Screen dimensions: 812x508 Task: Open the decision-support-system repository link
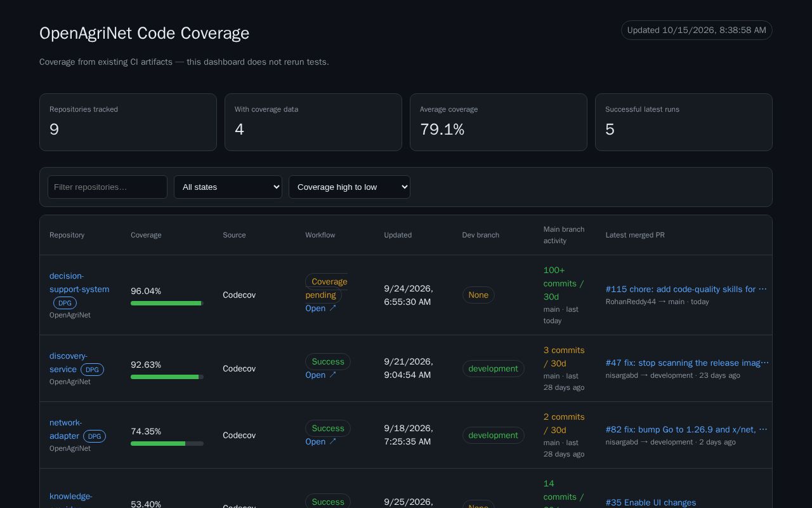79,283
